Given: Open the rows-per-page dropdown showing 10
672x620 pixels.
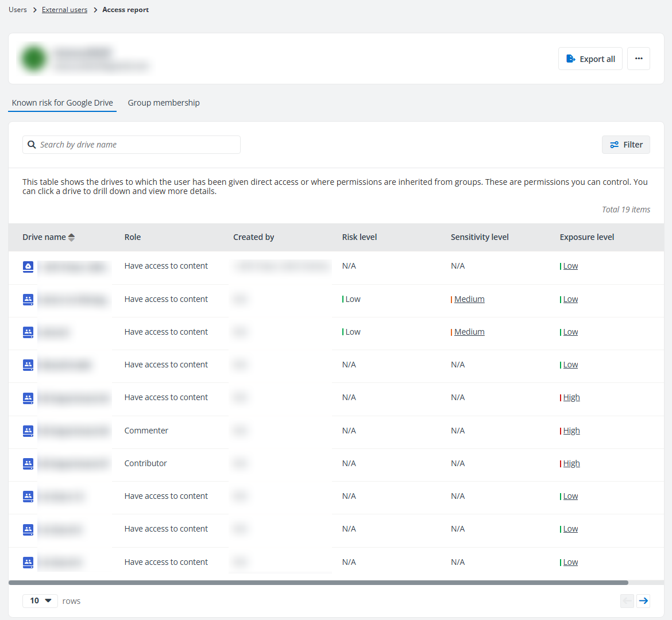Looking at the screenshot, I should 40,600.
